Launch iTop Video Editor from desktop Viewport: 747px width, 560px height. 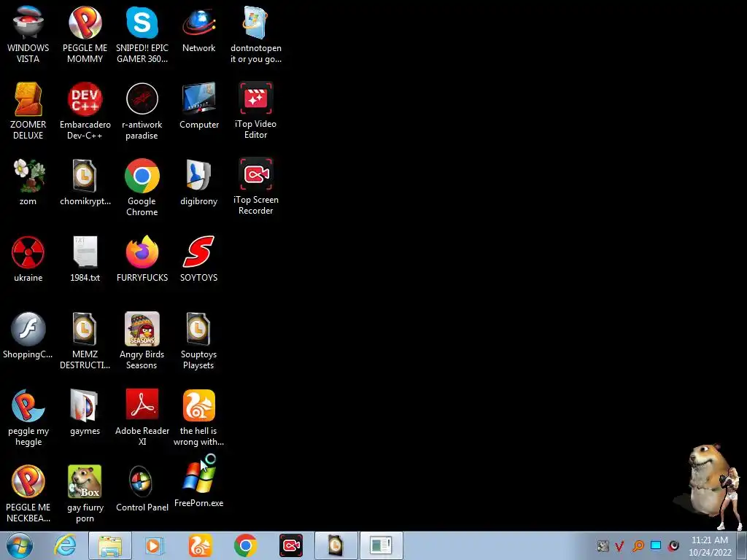click(x=256, y=111)
